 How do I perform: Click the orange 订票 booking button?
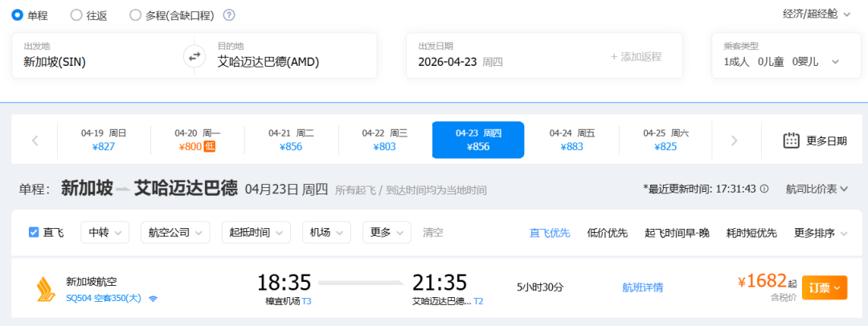(x=824, y=287)
